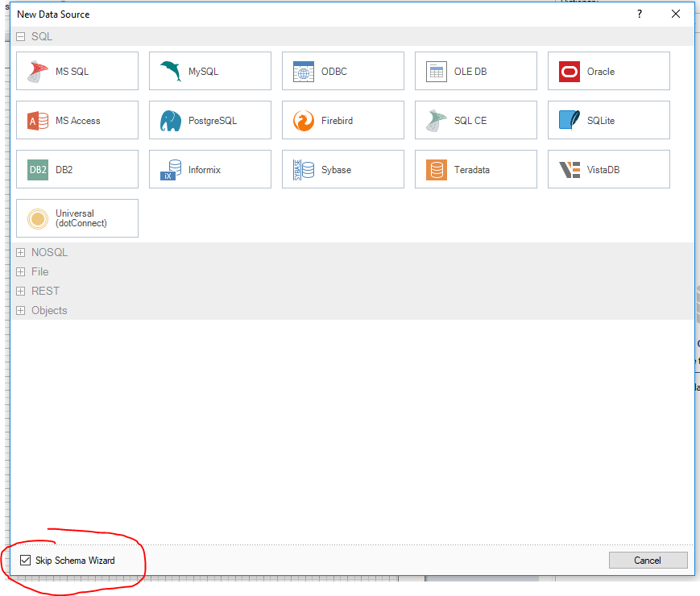Click the Skip Schema Wizard label
The image size is (700, 596).
click(75, 561)
